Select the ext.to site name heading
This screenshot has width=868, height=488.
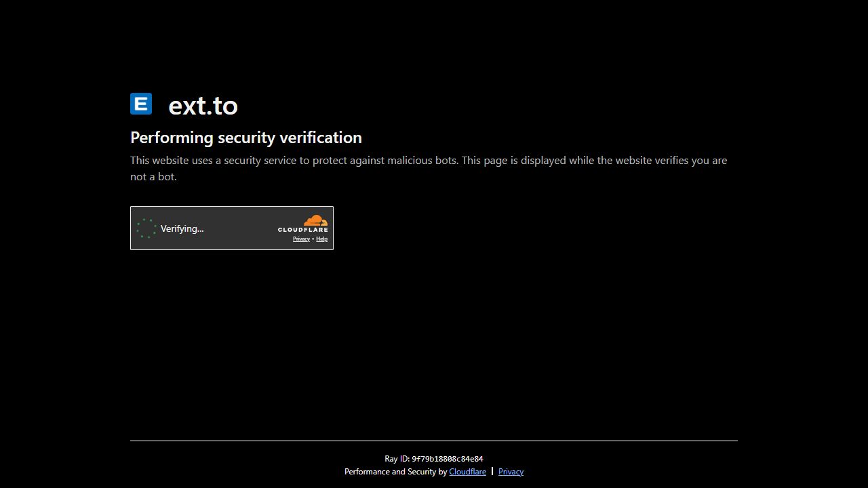203,105
